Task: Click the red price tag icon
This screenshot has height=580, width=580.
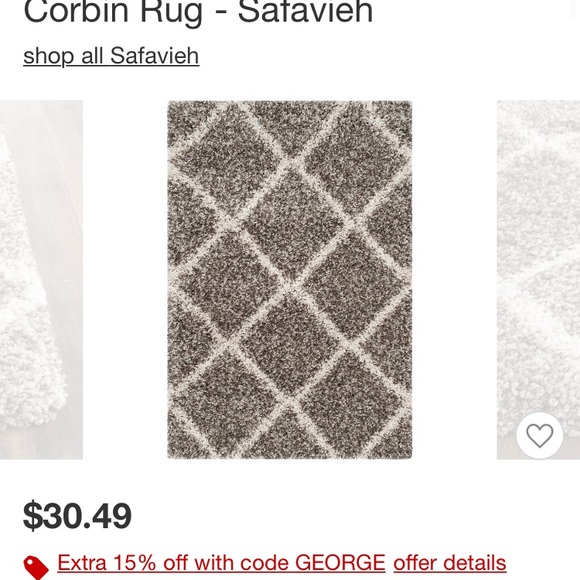Action: (36, 567)
